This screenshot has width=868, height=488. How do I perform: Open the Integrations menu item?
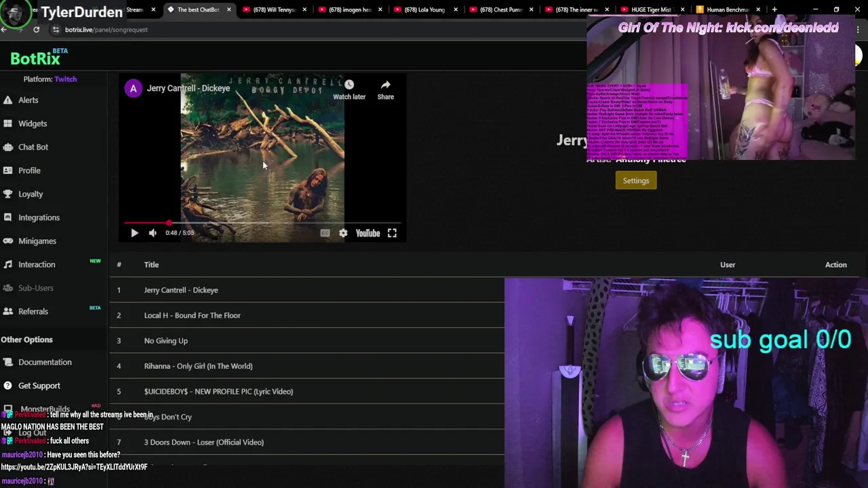point(39,218)
